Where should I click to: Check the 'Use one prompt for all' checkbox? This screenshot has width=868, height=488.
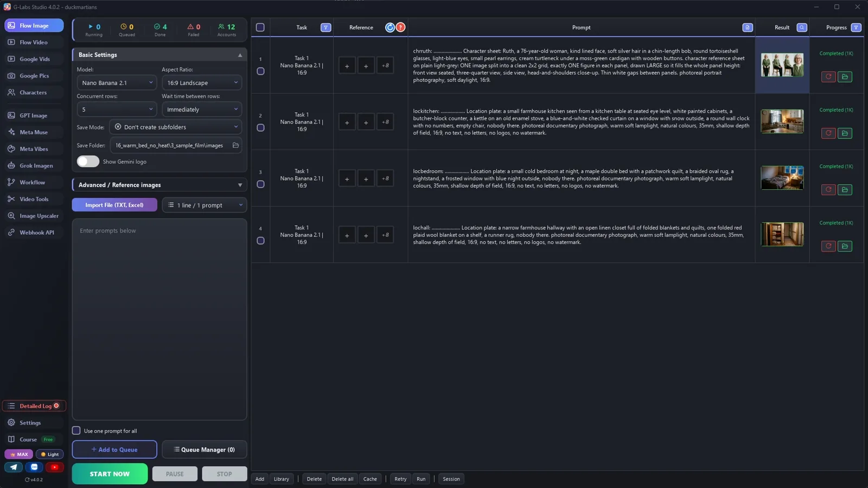(x=76, y=431)
